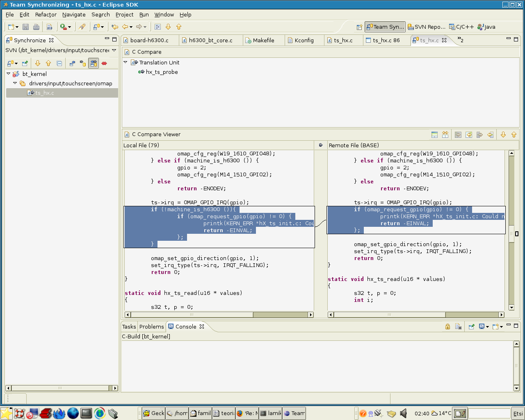Image resolution: width=525 pixels, height=420 pixels.
Task: Click Copy Current Change from Right icon
Action: (x=490, y=135)
